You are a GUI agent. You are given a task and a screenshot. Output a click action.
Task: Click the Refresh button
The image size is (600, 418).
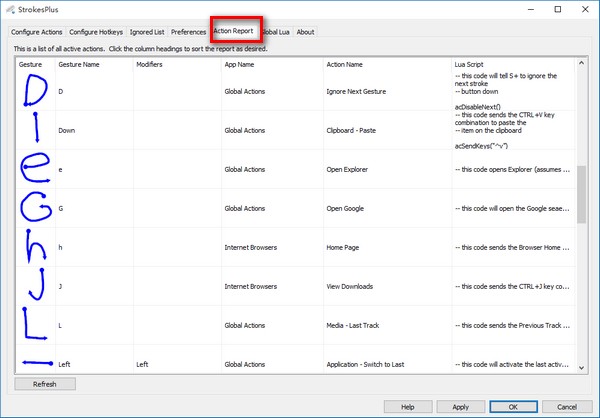pos(45,384)
